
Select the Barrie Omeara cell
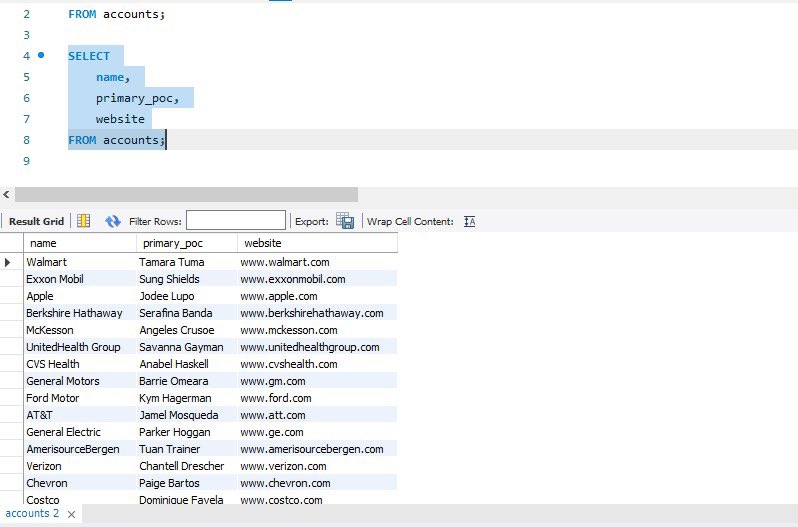tap(187, 381)
